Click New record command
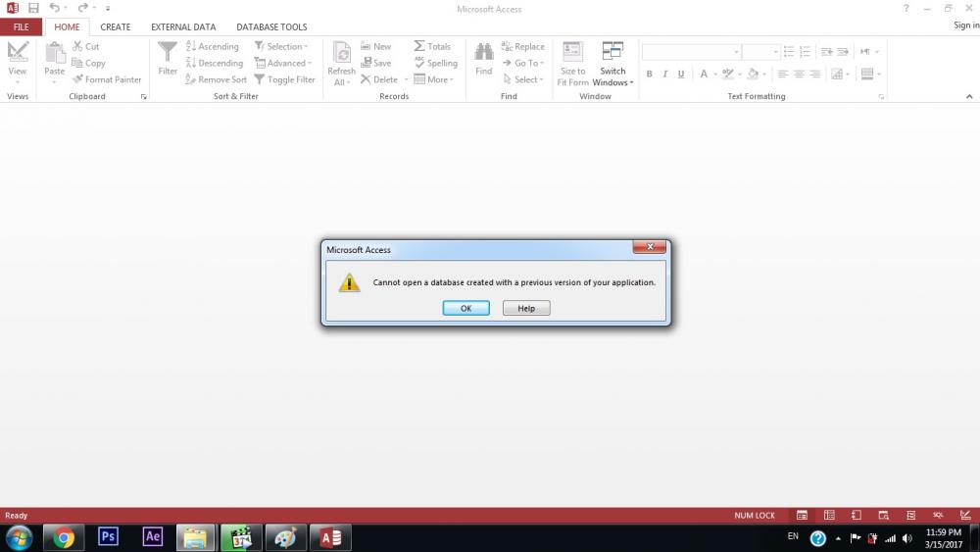Screen dimensions: 980x552 (x=375, y=46)
